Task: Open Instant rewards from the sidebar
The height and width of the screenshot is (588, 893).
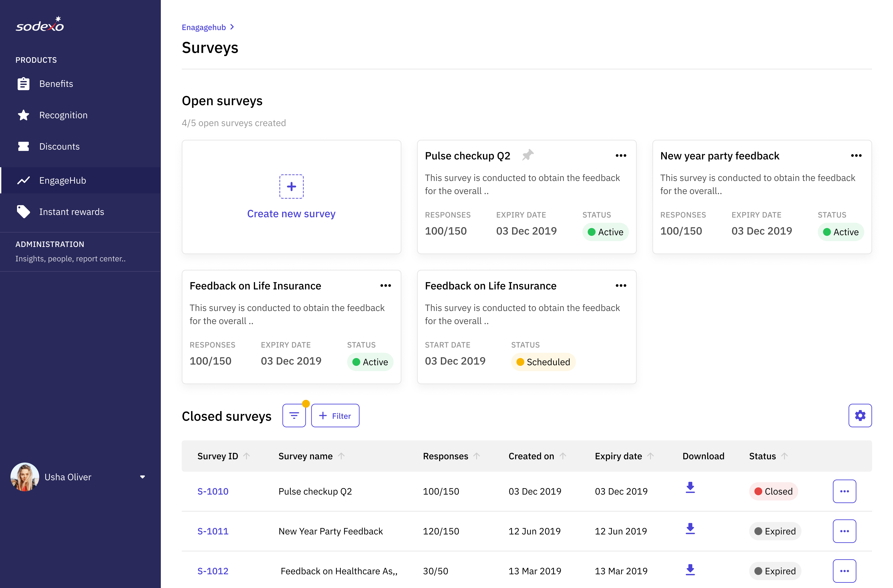Action: (71, 212)
